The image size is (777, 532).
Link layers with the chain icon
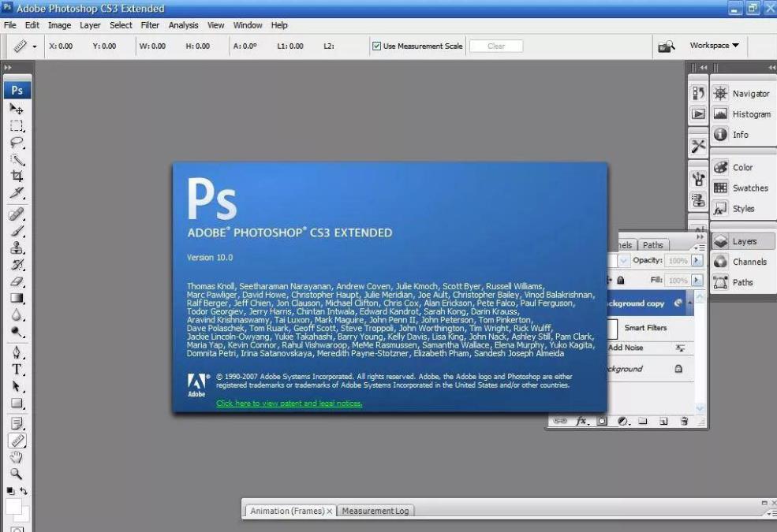click(560, 421)
